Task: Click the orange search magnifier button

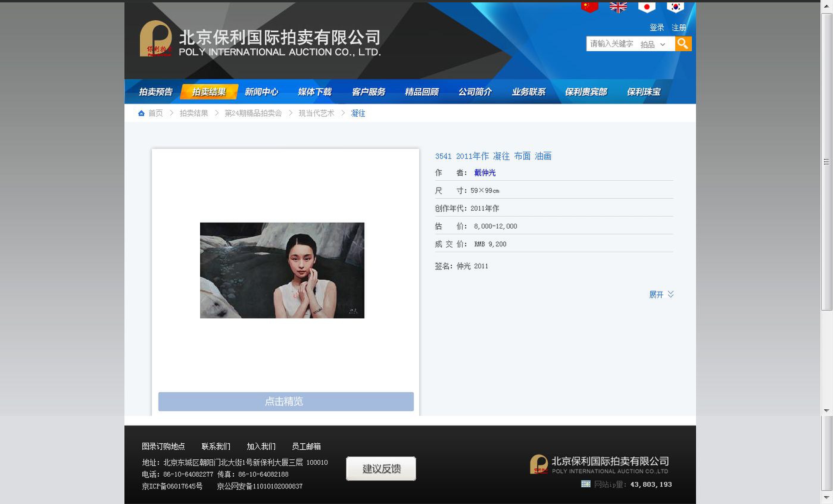Action: (683, 43)
